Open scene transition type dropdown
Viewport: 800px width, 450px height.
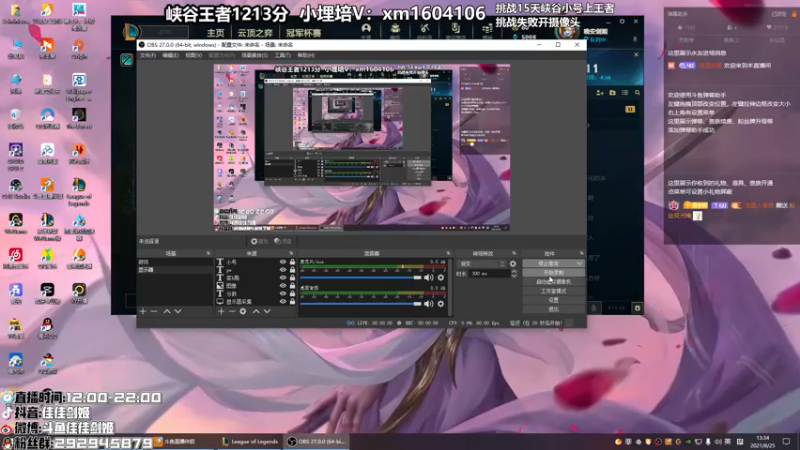[482, 264]
